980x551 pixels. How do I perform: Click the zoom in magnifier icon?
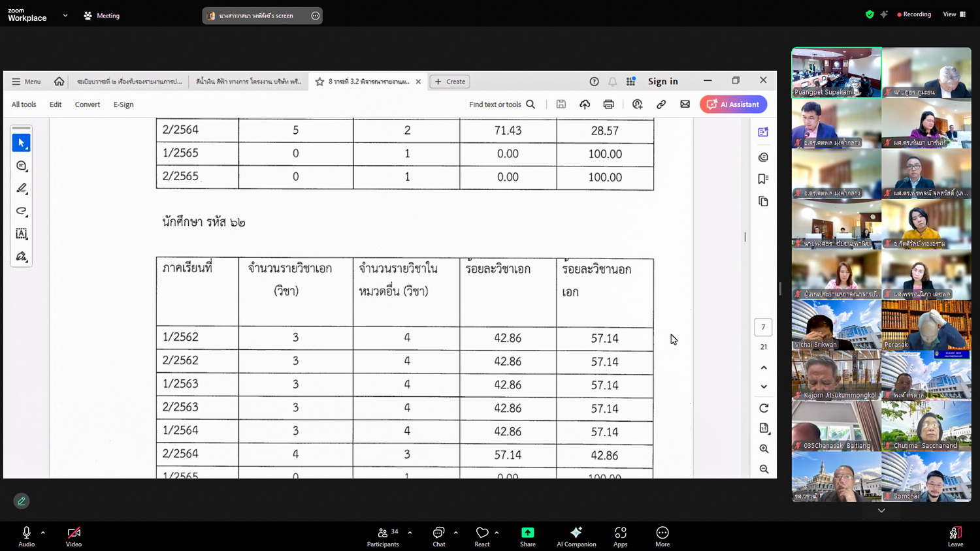[764, 449]
